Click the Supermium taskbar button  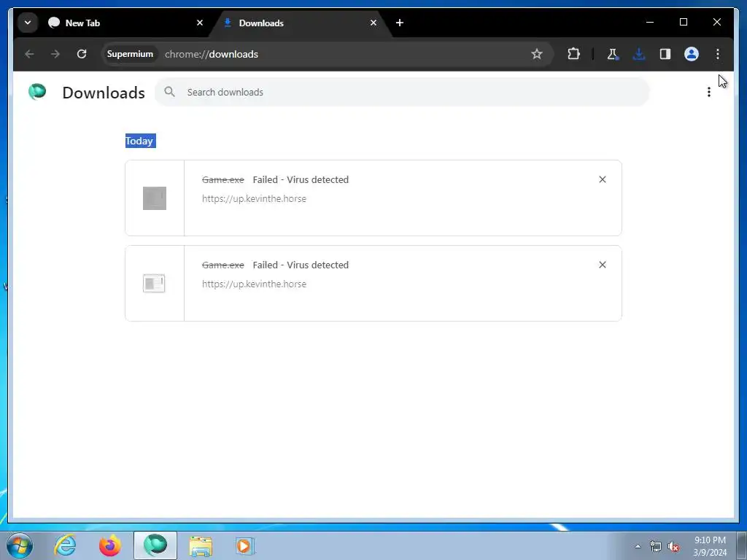coord(155,545)
